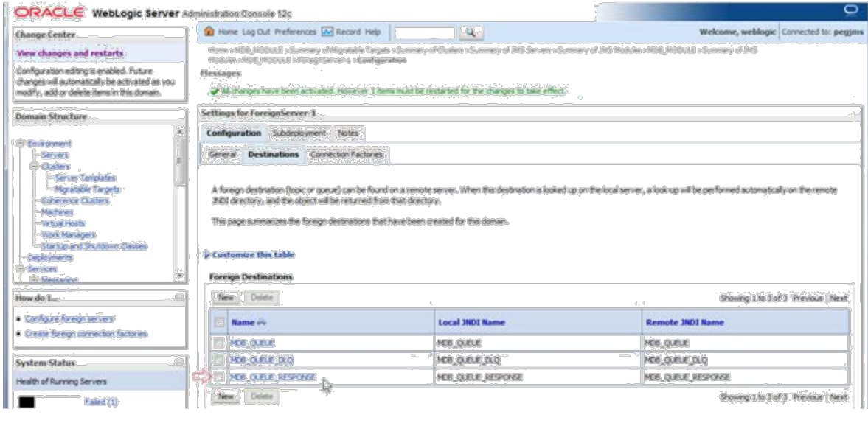Viewport: 868px width, 423px height.
Task: Open the MDB_QUEUE_RESPONSE destination link
Action: click(274, 377)
